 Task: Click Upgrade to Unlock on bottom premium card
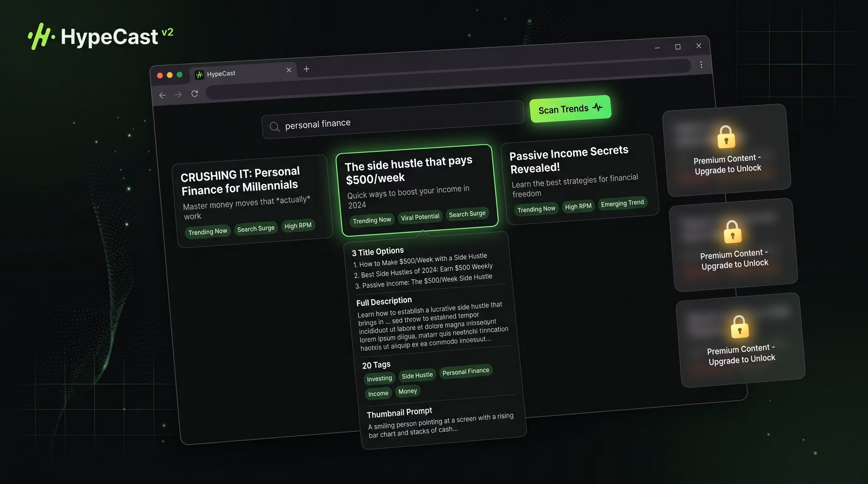pos(742,360)
